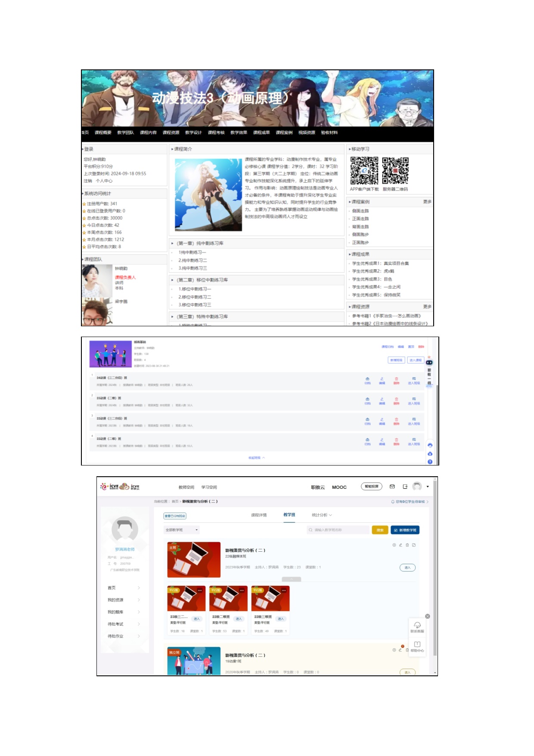Open the 课程概要 nav item
The height and width of the screenshot is (756, 534).
click(x=103, y=132)
